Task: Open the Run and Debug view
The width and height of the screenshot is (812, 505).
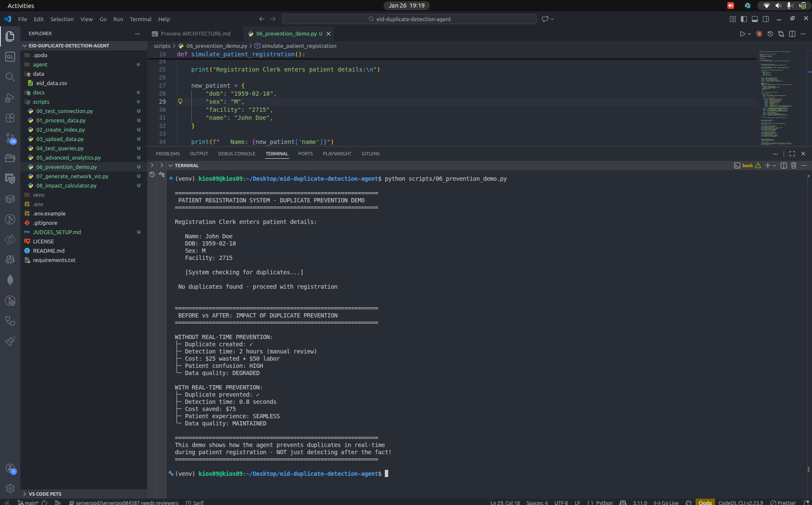Action: [10, 98]
